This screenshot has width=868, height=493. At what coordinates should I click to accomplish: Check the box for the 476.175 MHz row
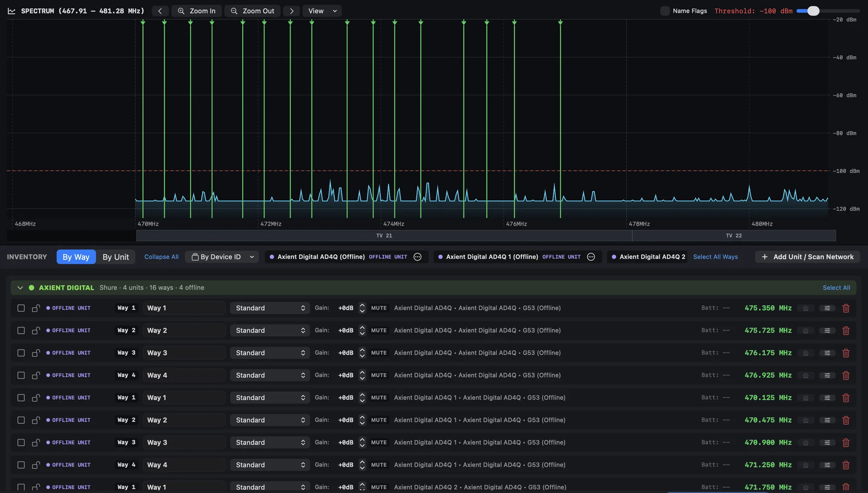coord(21,353)
